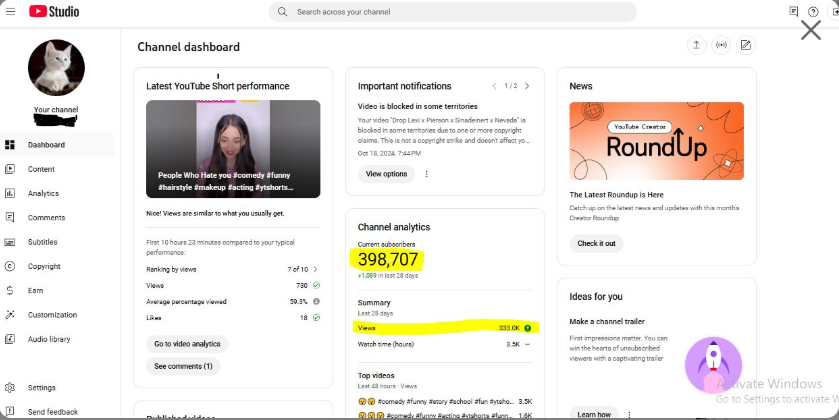Click See comments (1) button
Image resolution: width=839 pixels, height=420 pixels.
[183, 366]
